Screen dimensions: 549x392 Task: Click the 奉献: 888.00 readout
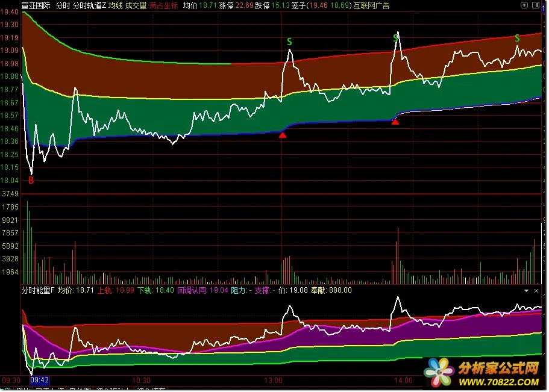pyautogui.click(x=331, y=290)
